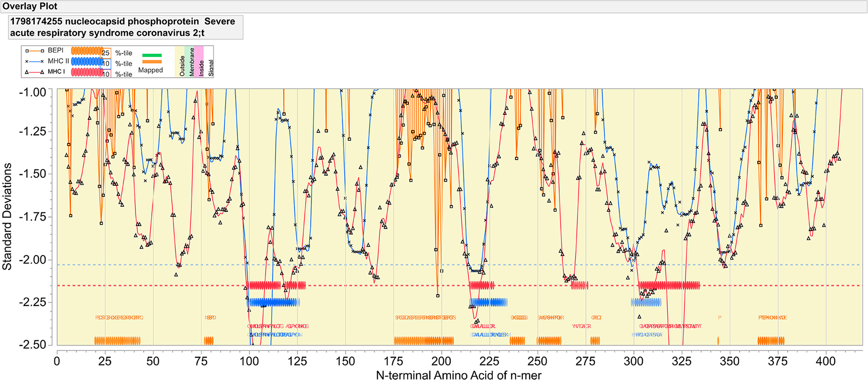Select the small red MHC I band near 270
This screenshot has height=380, width=868.
click(x=579, y=285)
